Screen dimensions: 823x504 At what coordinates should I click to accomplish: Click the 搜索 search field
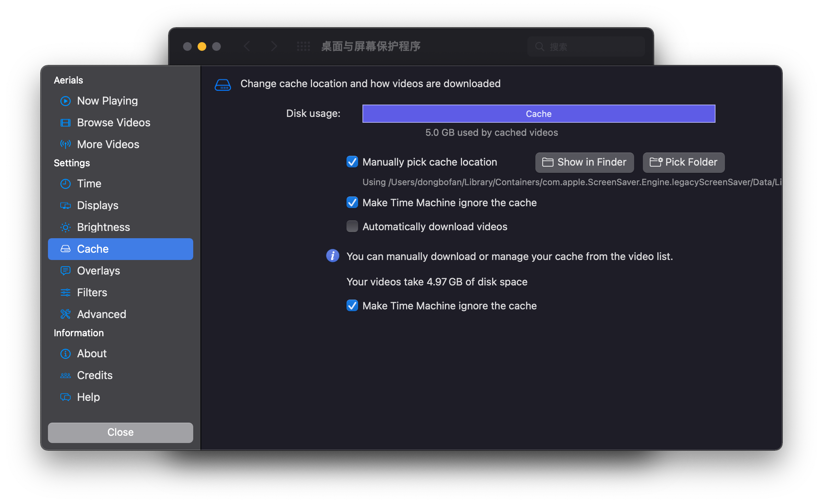tap(585, 46)
